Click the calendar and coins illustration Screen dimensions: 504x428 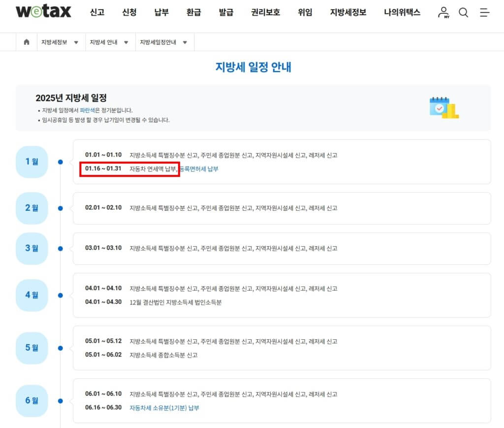pyautogui.click(x=443, y=107)
